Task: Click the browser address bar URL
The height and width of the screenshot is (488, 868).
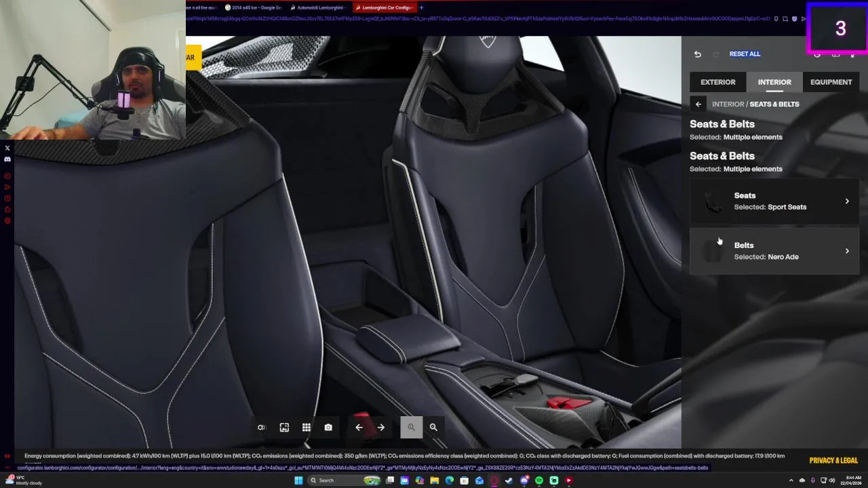Action: [477, 19]
